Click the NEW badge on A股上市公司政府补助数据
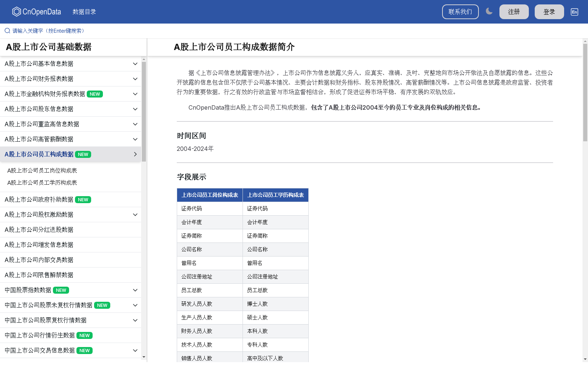The width and height of the screenshot is (588, 368). coord(83,199)
